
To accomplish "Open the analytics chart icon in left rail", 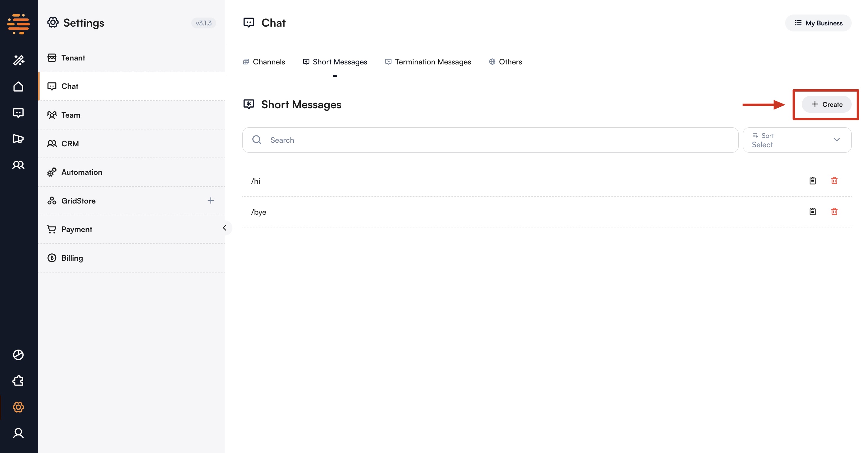I will (18, 355).
